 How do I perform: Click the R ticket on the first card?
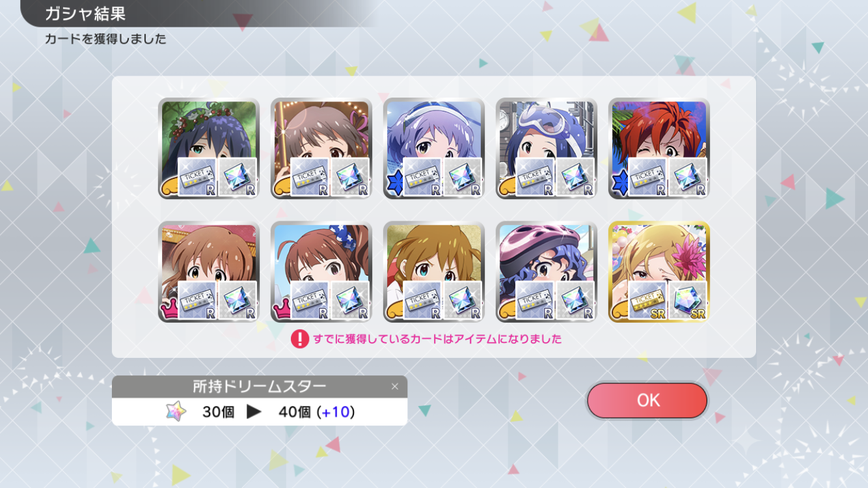(x=197, y=178)
